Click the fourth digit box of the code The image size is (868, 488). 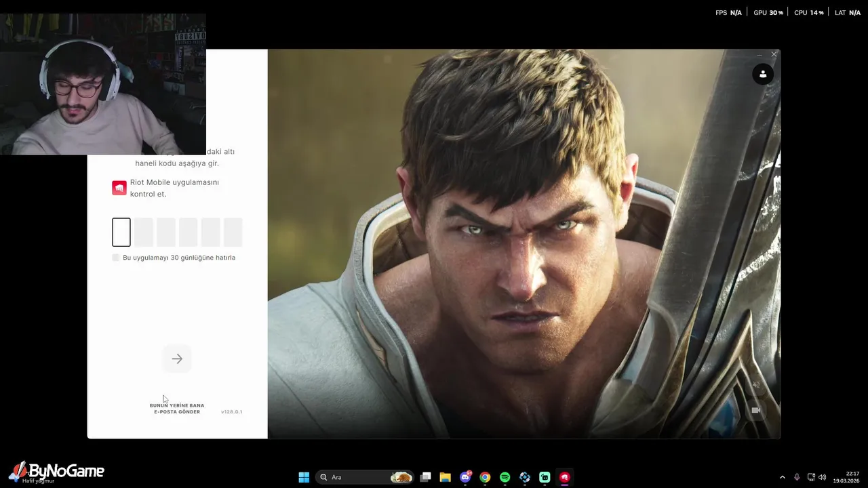click(189, 232)
